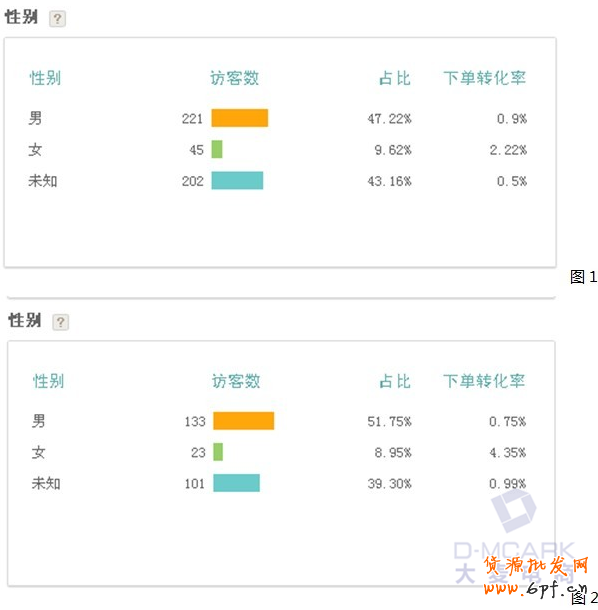Click the 访客数 column header in the second table
The height and width of the screenshot is (610, 598).
click(236, 381)
